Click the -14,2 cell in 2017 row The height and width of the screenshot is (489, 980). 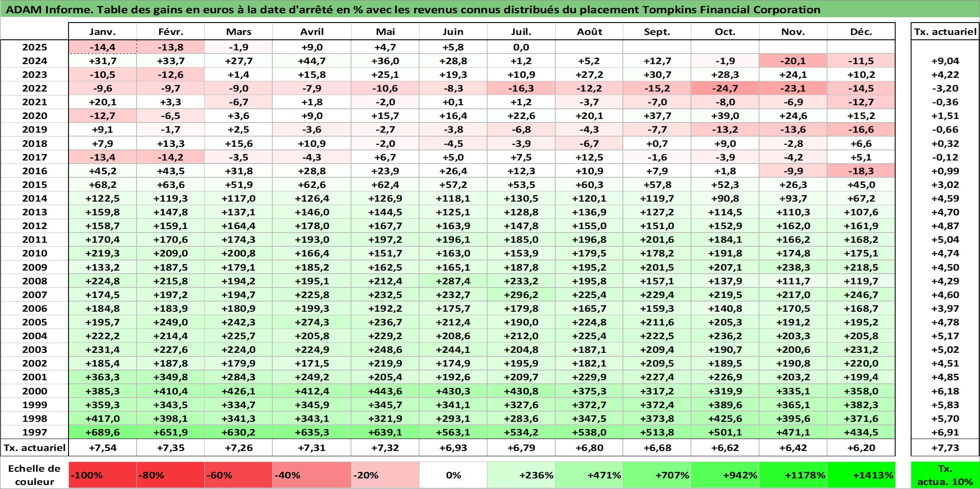tap(171, 157)
